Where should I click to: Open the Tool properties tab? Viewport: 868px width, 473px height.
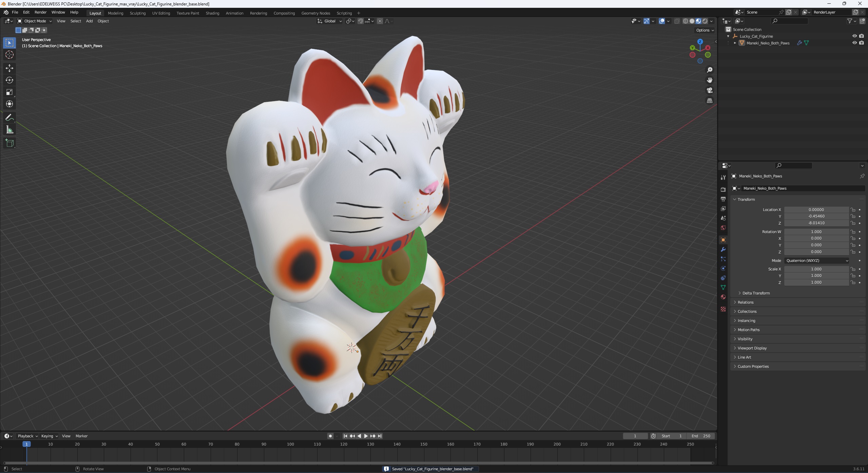(723, 177)
